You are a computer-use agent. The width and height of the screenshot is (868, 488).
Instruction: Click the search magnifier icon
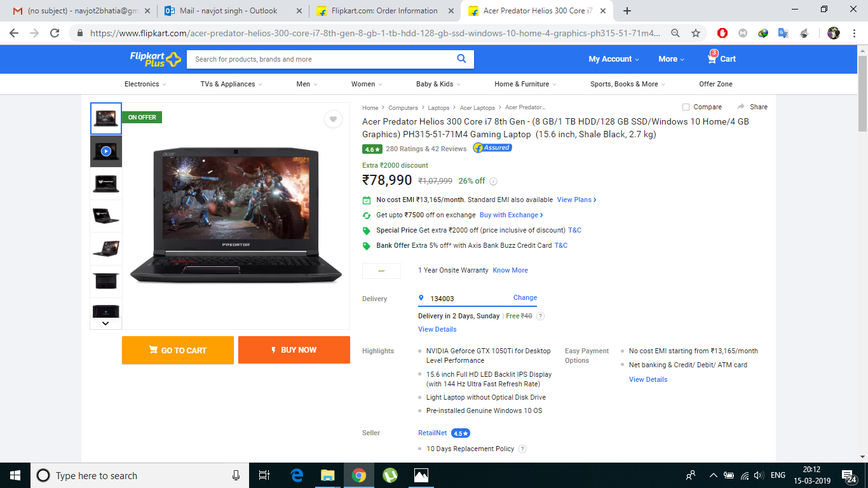click(x=462, y=59)
